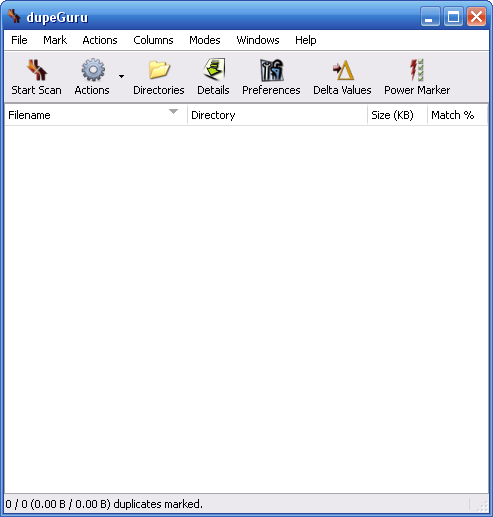The image size is (493, 517).
Task: Close the dupeGuru window
Action: click(x=476, y=16)
